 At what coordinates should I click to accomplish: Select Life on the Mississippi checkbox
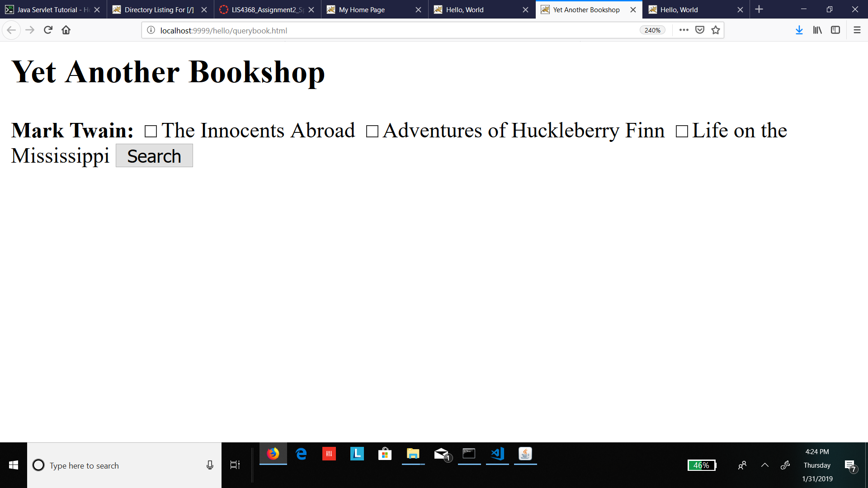[681, 131]
